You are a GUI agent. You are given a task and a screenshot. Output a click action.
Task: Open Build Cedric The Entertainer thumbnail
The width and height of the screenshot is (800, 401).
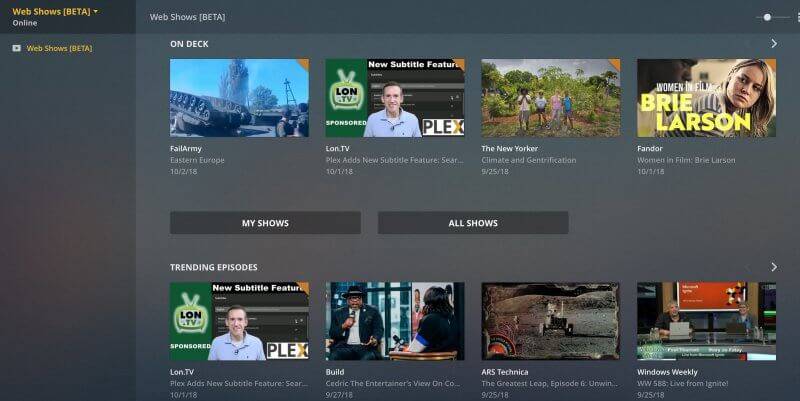click(x=395, y=321)
